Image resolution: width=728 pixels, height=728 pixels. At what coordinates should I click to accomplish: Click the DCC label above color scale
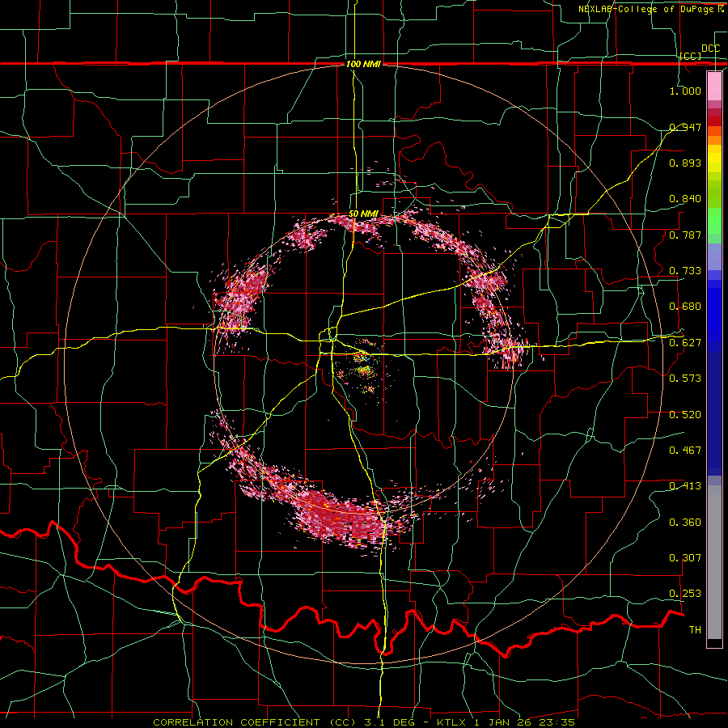[710, 49]
